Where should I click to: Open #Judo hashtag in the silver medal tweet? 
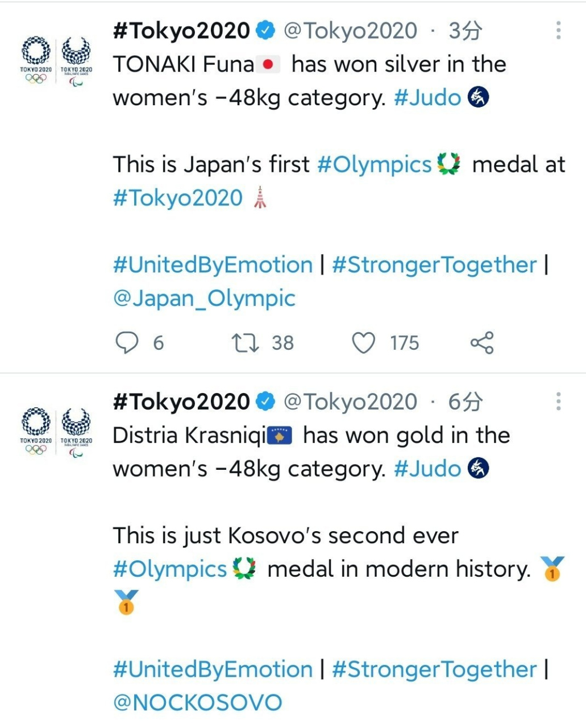(x=427, y=98)
